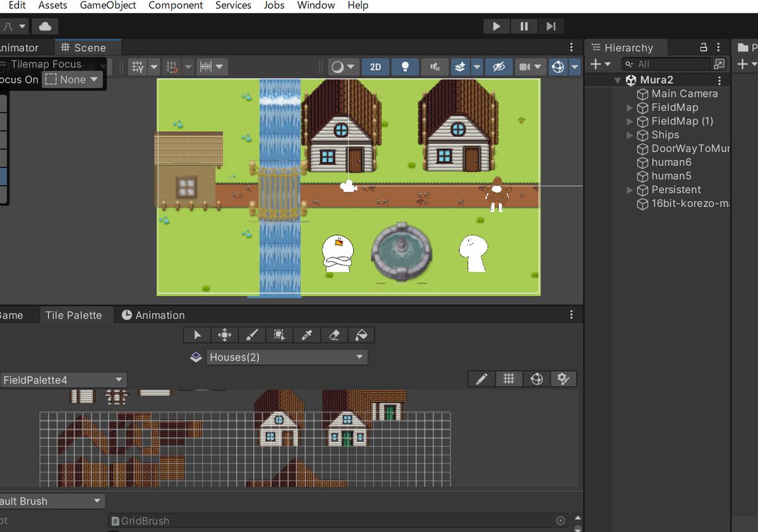Open Scene view three-dot options menu

(x=572, y=47)
